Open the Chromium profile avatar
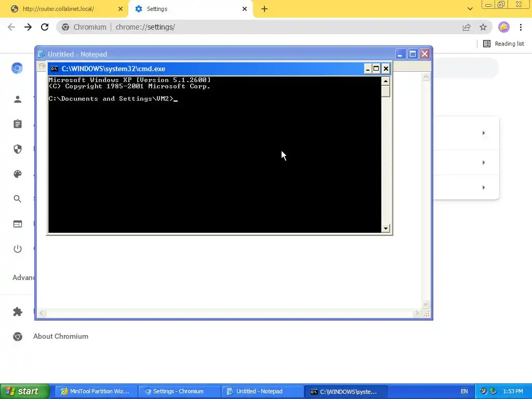 [504, 27]
